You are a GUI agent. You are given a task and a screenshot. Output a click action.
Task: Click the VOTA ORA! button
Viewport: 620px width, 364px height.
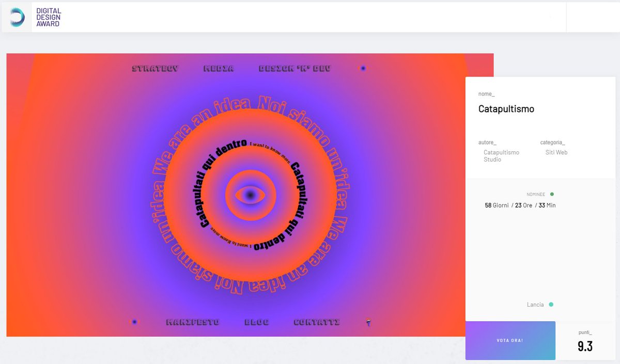tap(510, 340)
